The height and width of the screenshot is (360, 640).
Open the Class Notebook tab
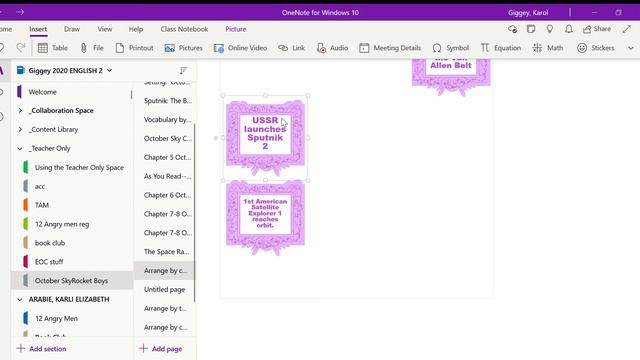(184, 29)
